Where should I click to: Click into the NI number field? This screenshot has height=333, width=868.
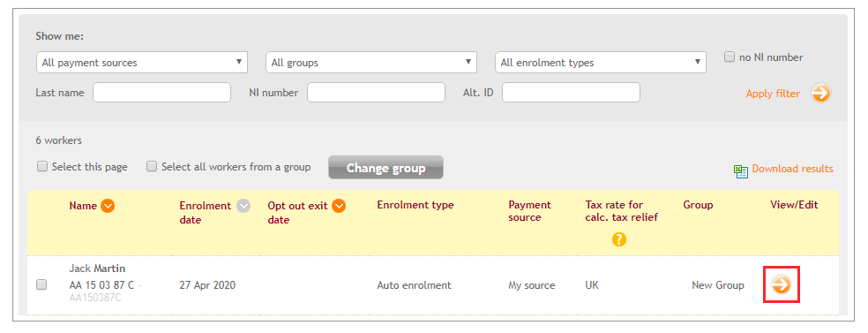pyautogui.click(x=376, y=93)
